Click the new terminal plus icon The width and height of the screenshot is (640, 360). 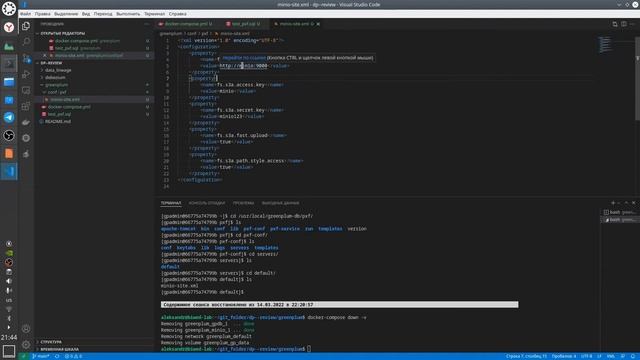click(613, 203)
